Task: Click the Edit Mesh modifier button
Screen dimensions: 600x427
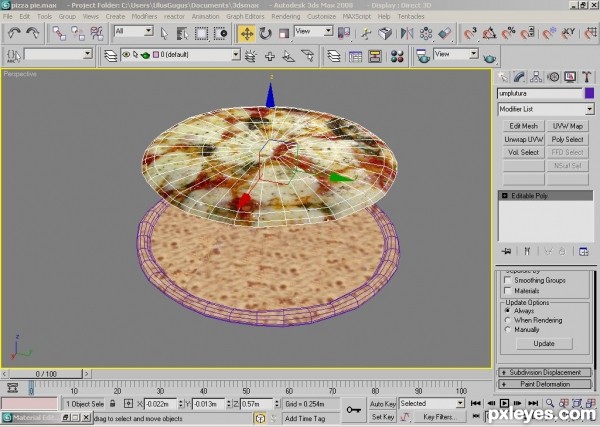Action: [x=523, y=126]
